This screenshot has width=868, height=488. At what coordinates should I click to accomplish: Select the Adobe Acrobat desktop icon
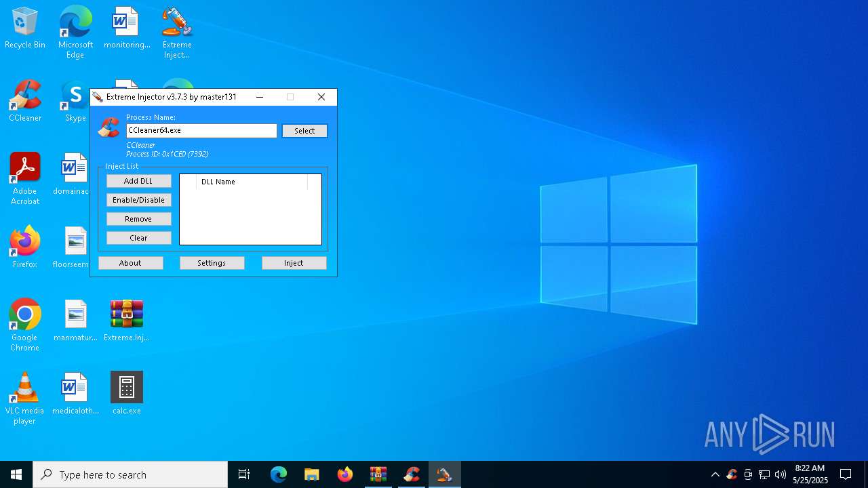coord(25,179)
